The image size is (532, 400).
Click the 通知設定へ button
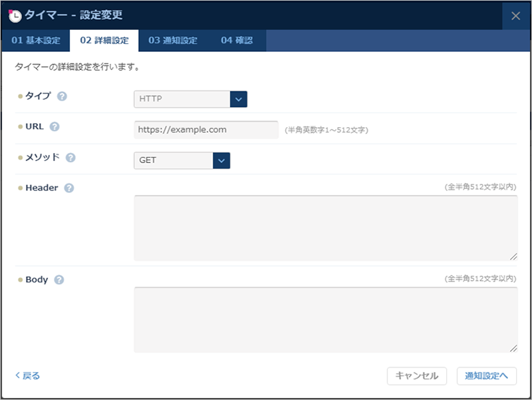pyautogui.click(x=488, y=375)
